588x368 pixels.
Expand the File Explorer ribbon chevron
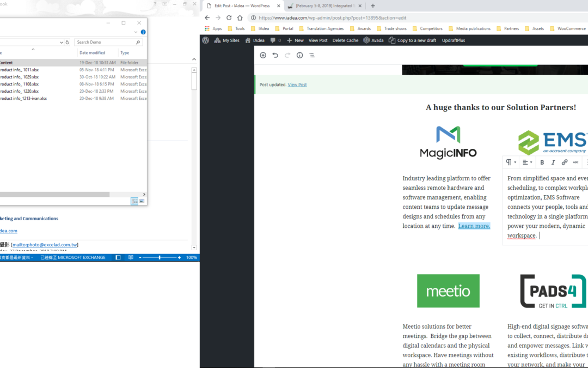point(136,32)
